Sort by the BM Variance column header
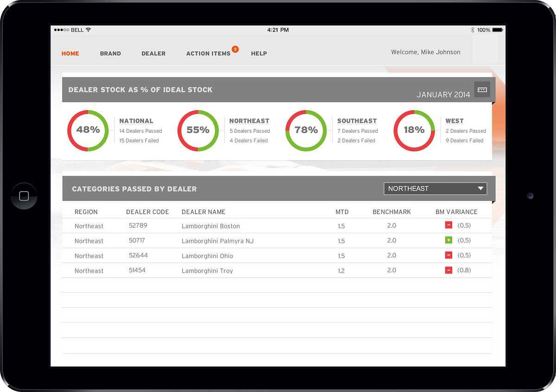556x392 pixels. point(456,212)
